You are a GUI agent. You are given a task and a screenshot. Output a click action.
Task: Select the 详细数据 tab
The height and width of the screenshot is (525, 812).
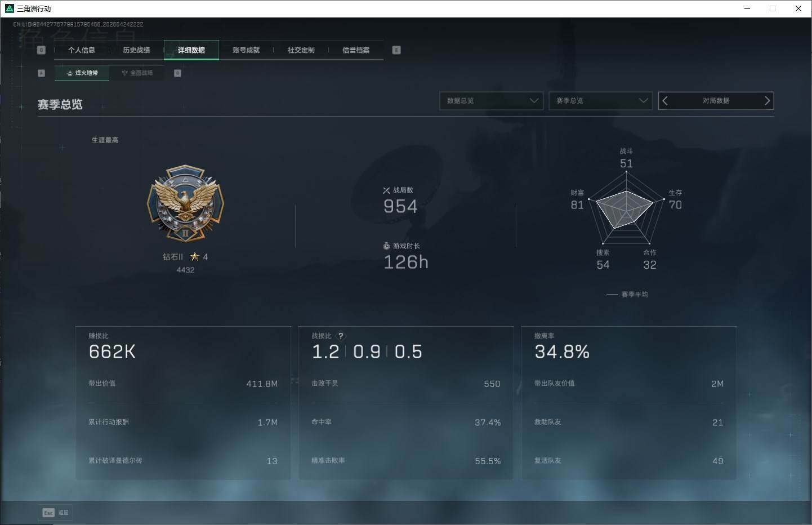pyautogui.click(x=191, y=50)
